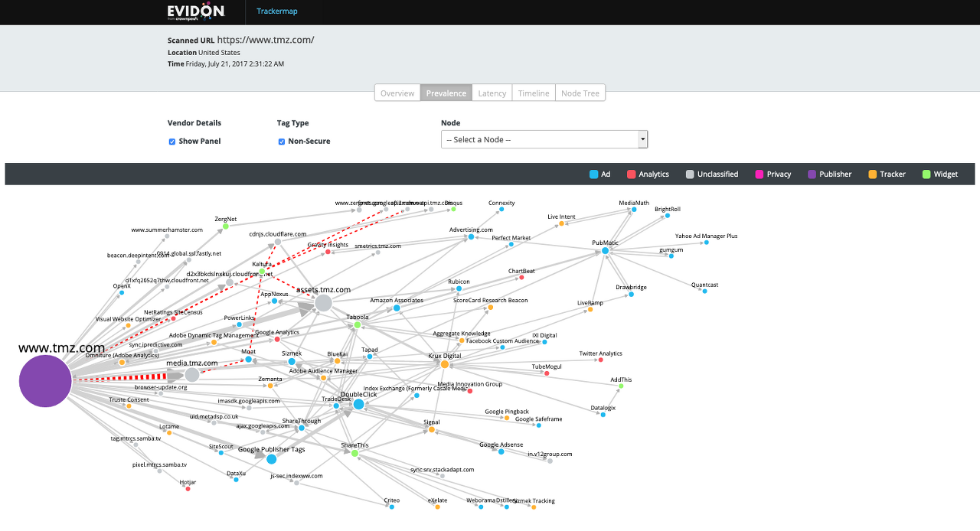Click the Quantcast node
This screenshot has width=980, height=531.
pyautogui.click(x=704, y=292)
